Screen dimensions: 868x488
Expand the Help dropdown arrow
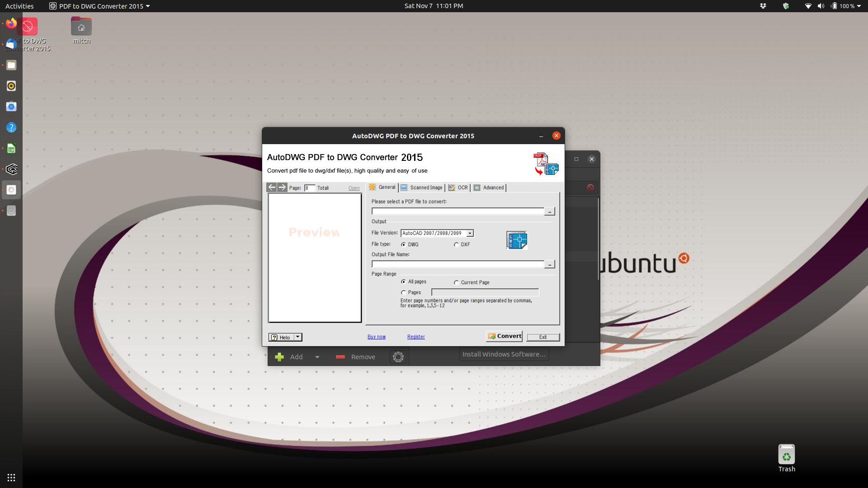tap(297, 337)
